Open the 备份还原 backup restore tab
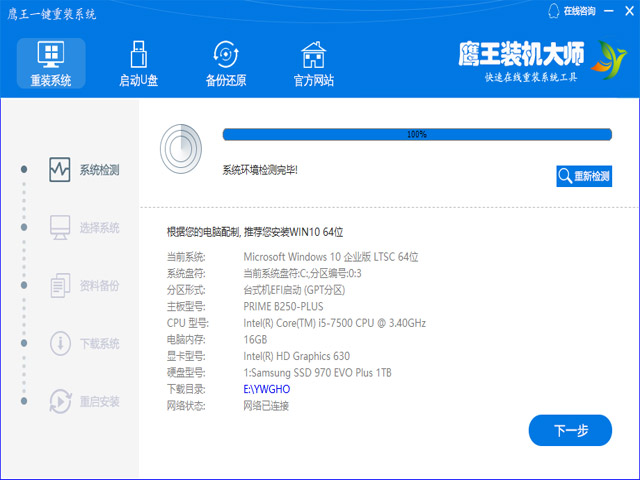The height and width of the screenshot is (480, 640). pos(226,64)
